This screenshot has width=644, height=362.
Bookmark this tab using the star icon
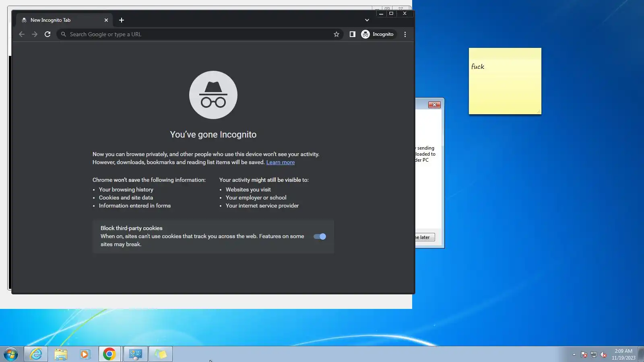click(336, 34)
